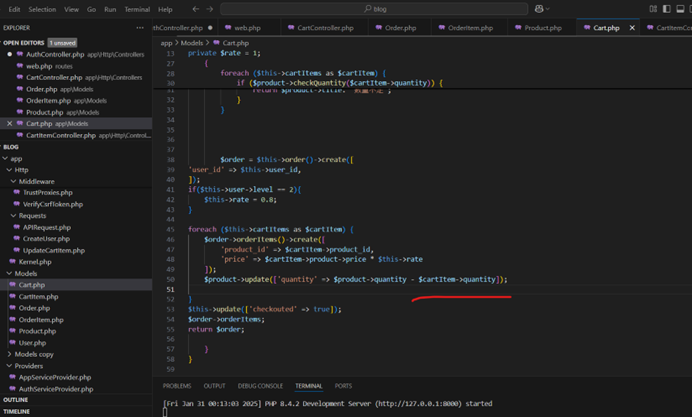Image resolution: width=692 pixels, height=417 pixels.
Task: Open the PHP icon for web.php in Open Editors
Action: click(x=20, y=66)
